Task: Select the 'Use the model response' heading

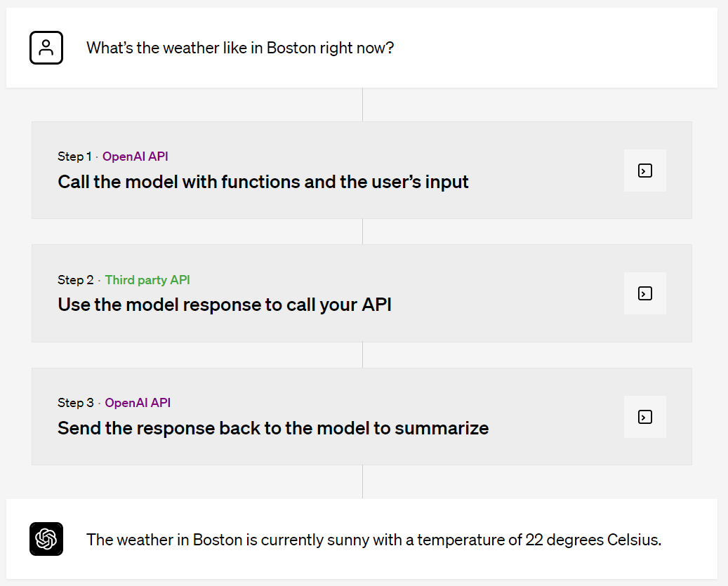Action: 225,305
